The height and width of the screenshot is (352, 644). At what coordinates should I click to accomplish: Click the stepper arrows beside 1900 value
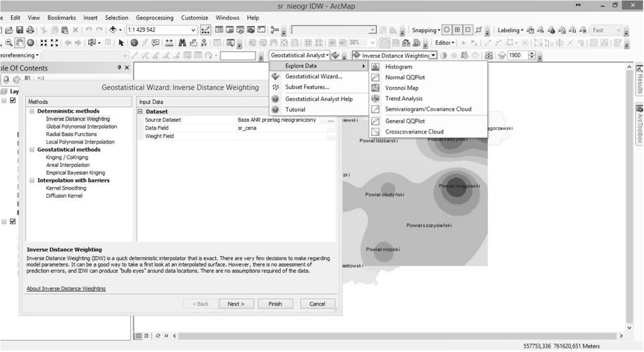coord(531,55)
